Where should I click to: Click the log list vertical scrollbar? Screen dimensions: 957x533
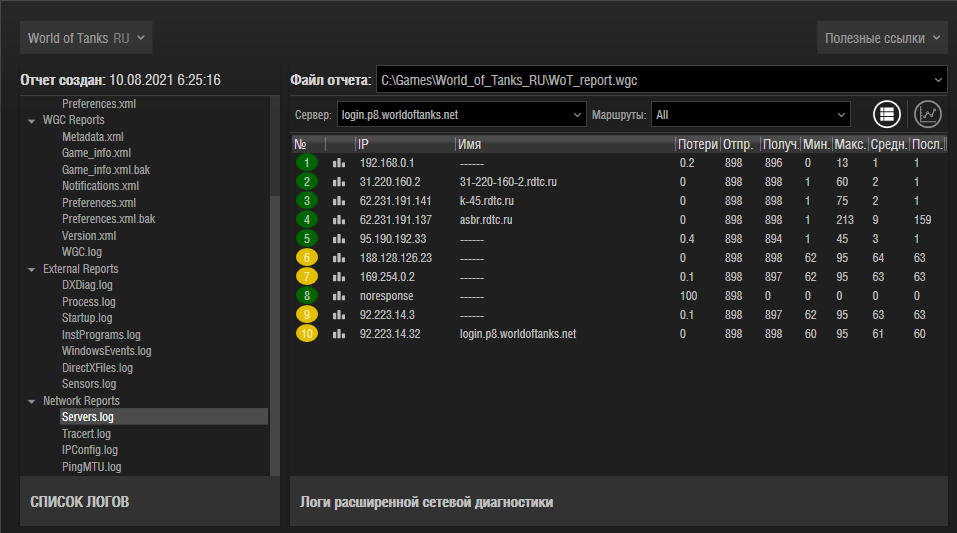click(x=275, y=330)
